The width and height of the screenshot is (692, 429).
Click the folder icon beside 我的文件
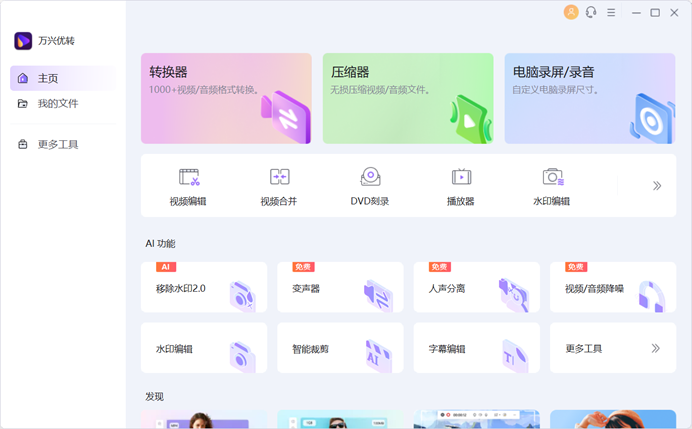coord(23,104)
